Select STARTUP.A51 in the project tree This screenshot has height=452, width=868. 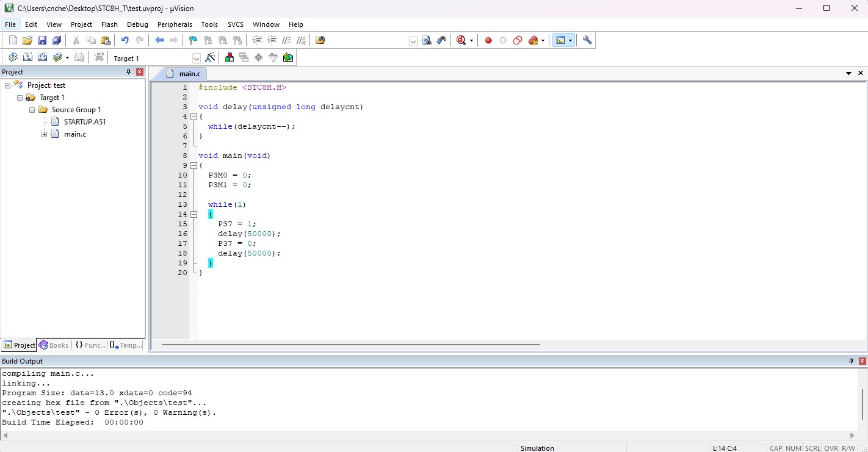click(x=85, y=122)
